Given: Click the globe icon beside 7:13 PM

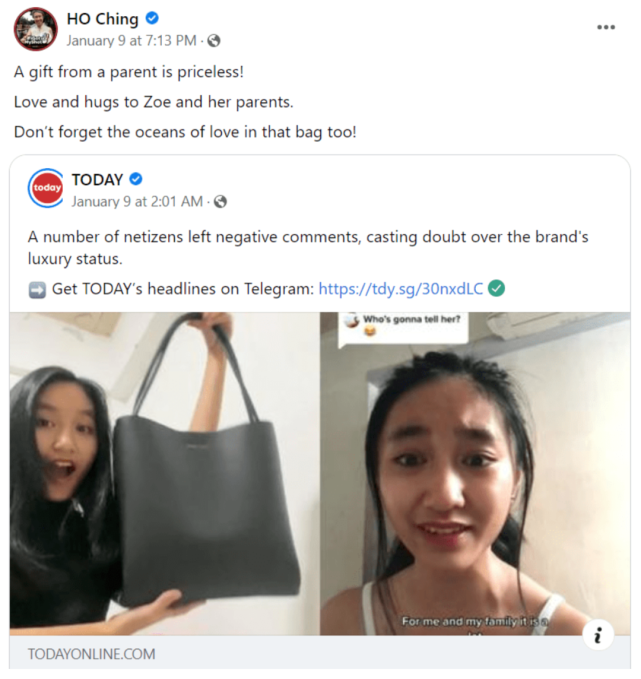Looking at the screenshot, I should click(214, 41).
